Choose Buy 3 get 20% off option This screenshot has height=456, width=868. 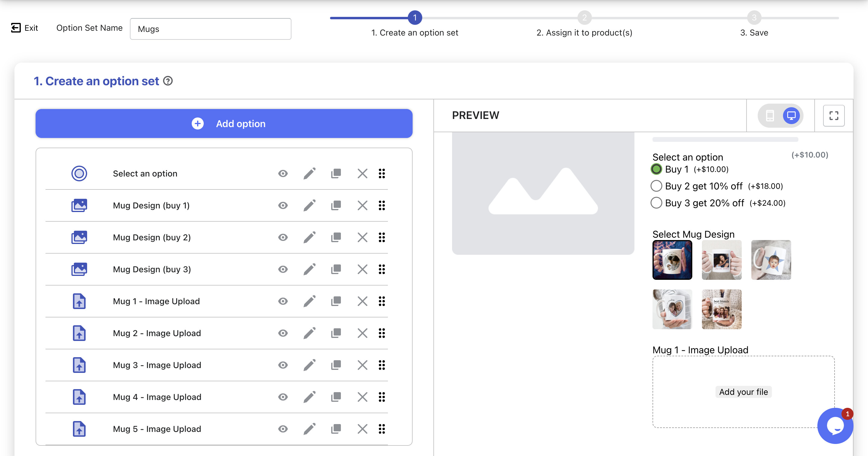(656, 203)
